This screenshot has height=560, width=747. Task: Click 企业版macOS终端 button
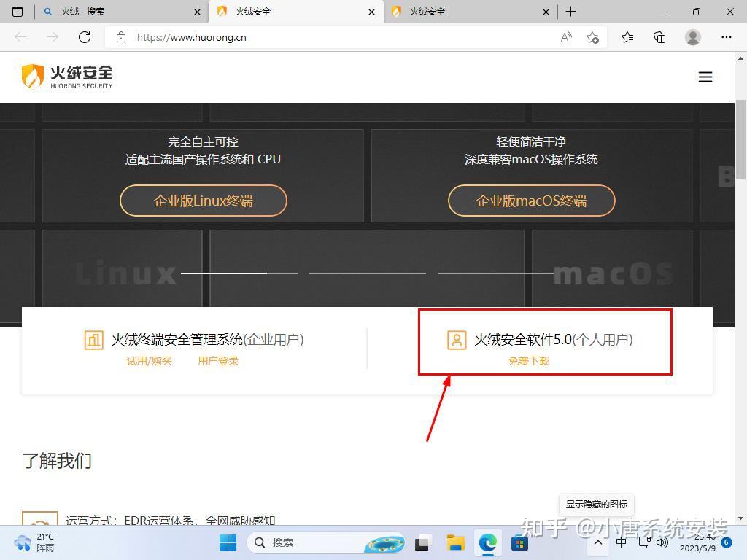[x=532, y=201]
